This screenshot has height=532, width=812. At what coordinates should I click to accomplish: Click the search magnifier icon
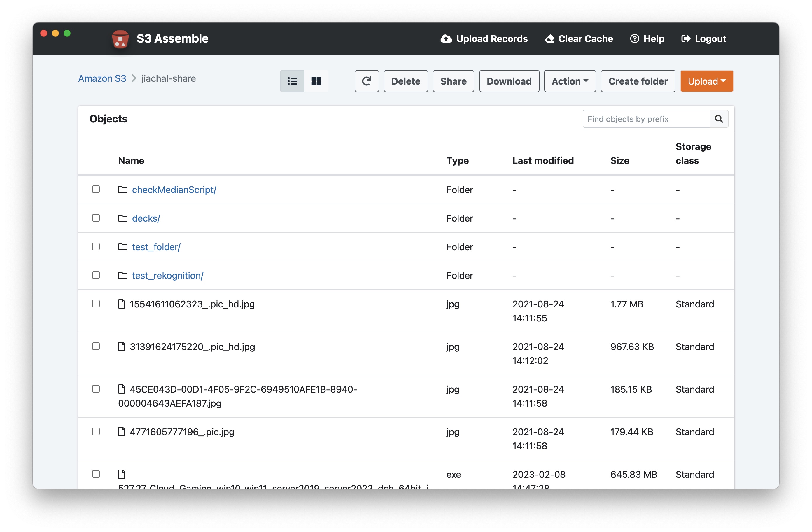point(719,119)
